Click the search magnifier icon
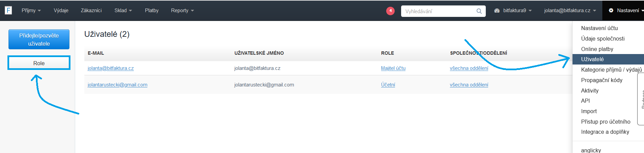Screen dimensions: 644x153 pyautogui.click(x=479, y=11)
